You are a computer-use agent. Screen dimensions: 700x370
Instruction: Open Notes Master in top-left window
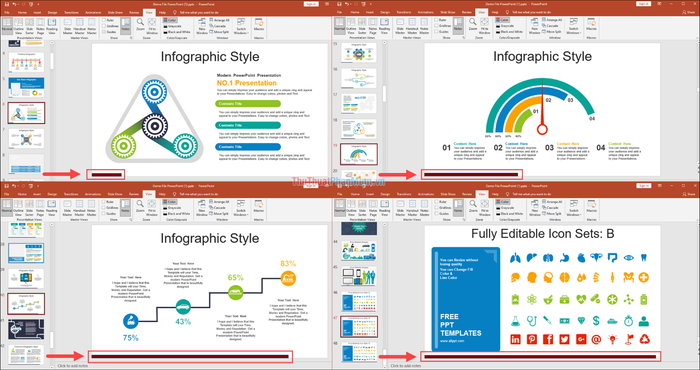[92, 27]
